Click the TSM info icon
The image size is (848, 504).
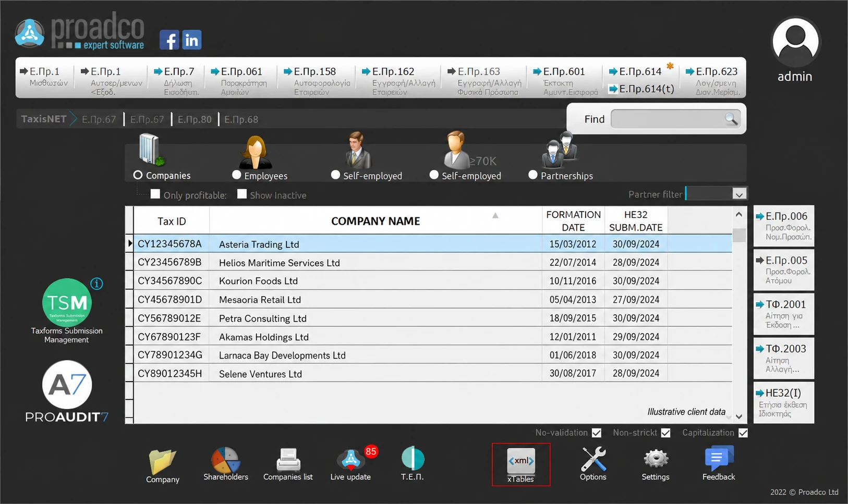coord(96,284)
